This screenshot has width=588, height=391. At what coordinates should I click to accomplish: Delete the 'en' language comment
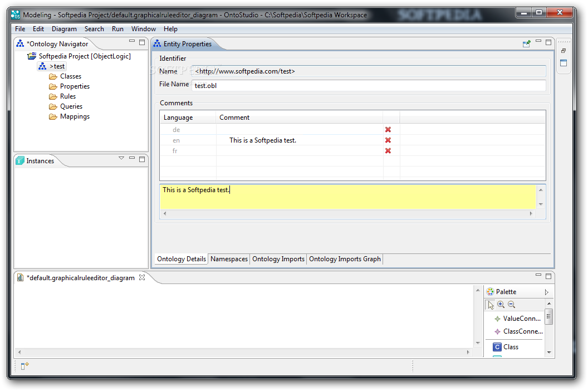[388, 140]
